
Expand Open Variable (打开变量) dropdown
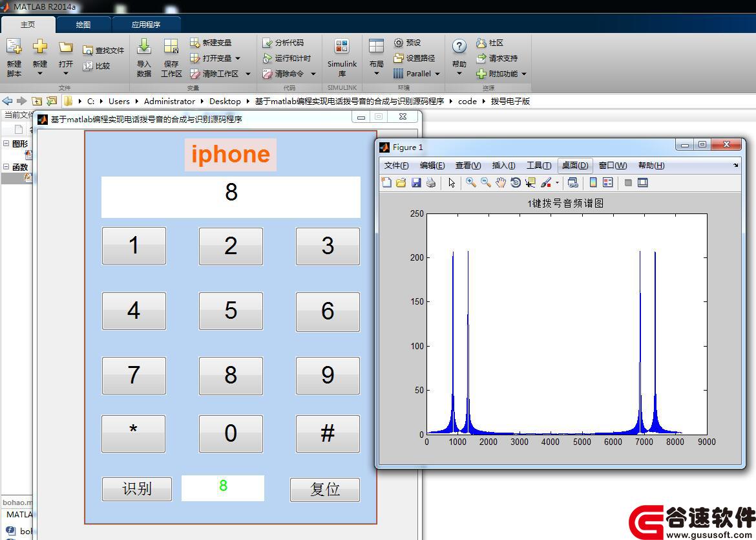click(238, 58)
